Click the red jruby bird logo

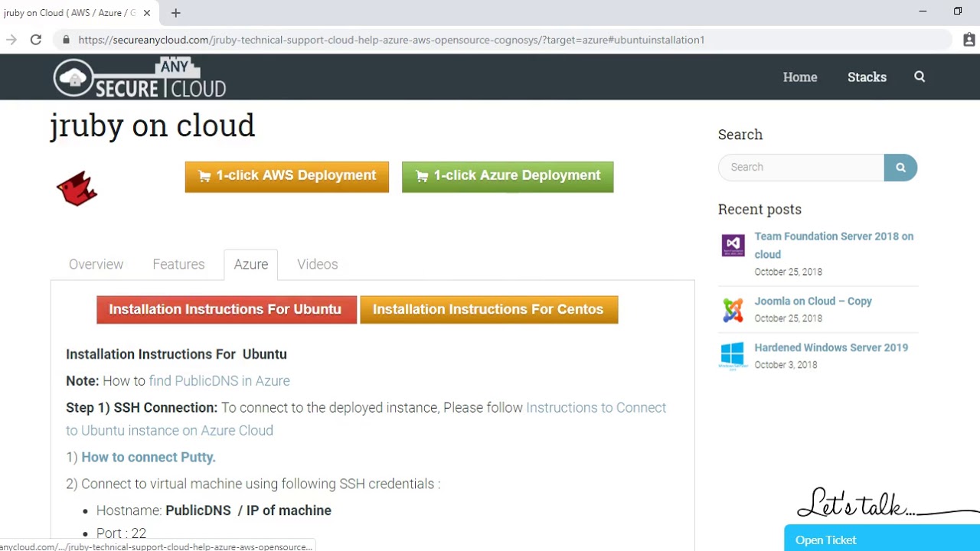[x=77, y=188]
